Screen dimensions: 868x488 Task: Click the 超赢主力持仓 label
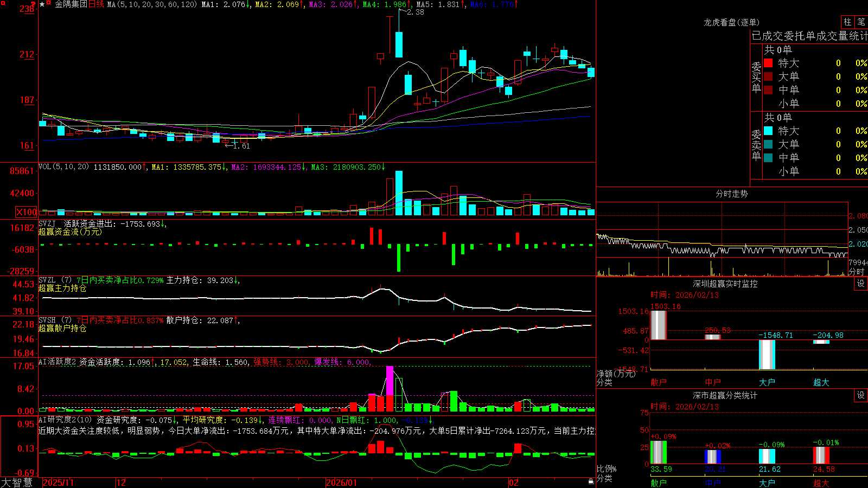[x=62, y=288]
